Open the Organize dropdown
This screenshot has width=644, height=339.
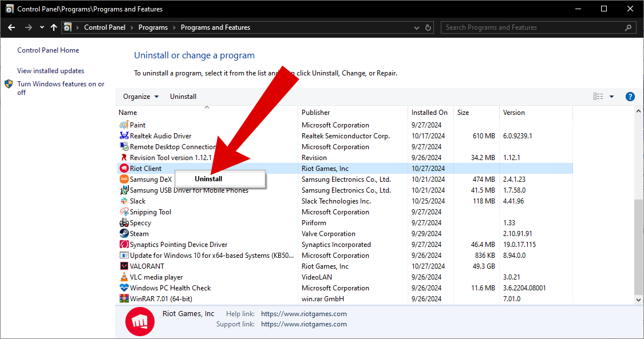click(x=141, y=97)
